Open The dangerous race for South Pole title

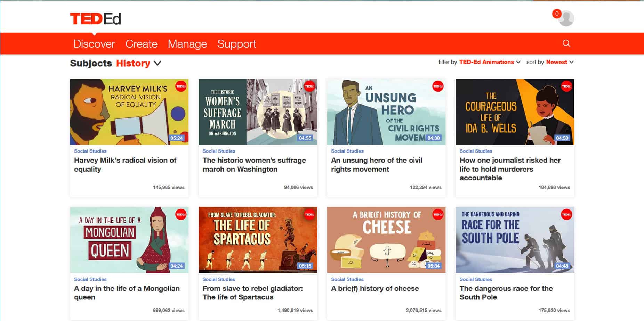tap(506, 293)
